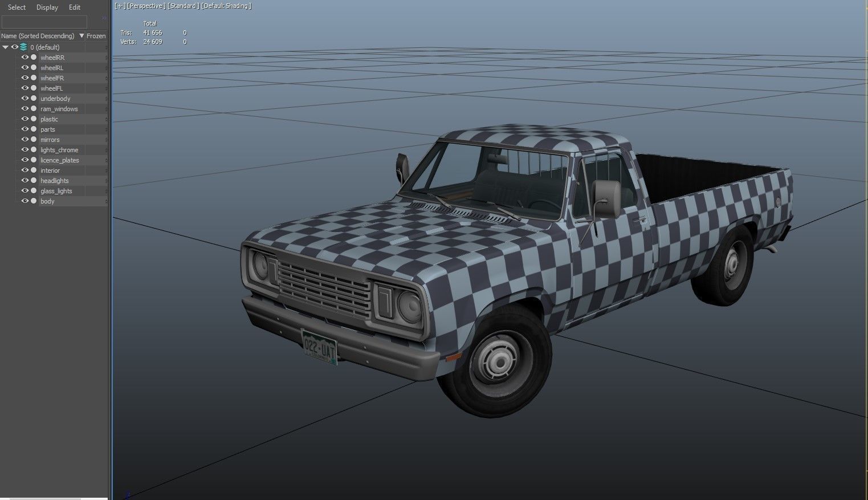
Task: Click the double-arrow expand icon beside search
Action: [x=104, y=18]
